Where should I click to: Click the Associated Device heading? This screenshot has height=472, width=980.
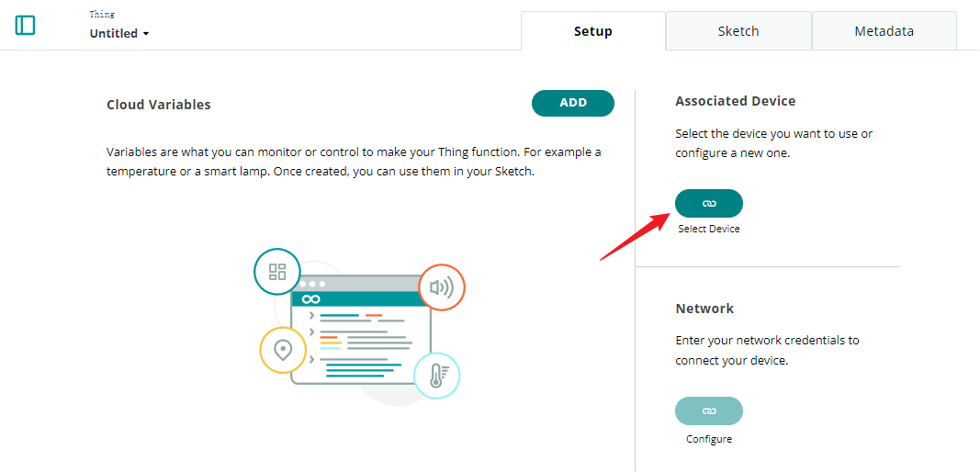(x=736, y=101)
